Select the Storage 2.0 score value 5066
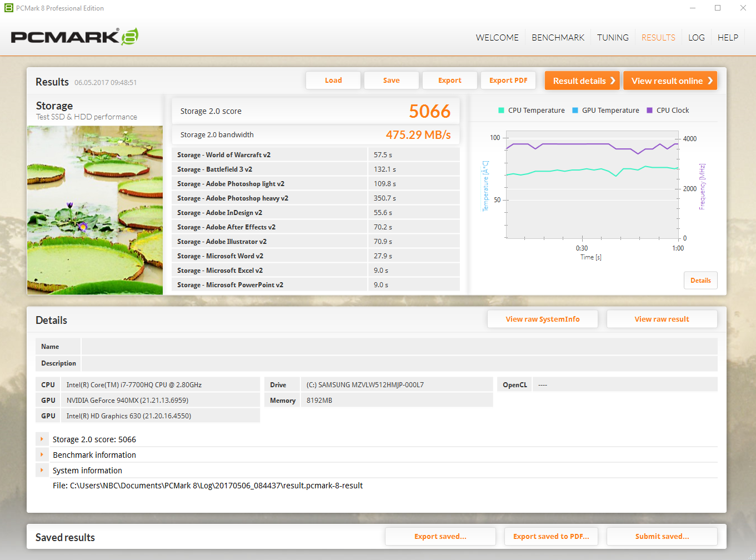 [x=430, y=111]
